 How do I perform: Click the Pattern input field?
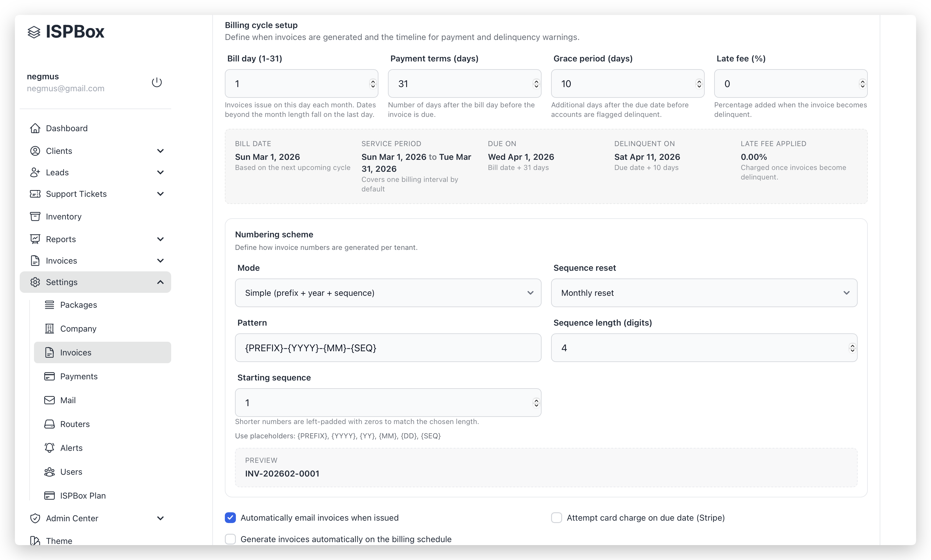[x=388, y=348]
